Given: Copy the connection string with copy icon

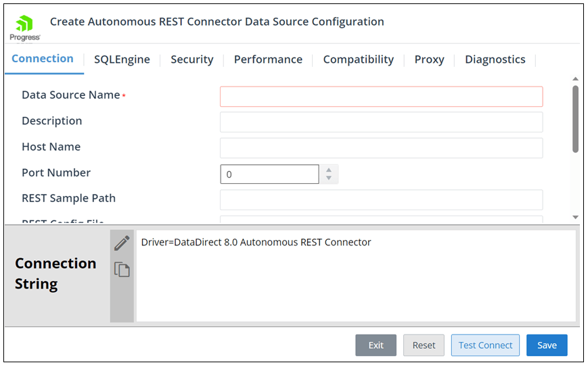Looking at the screenshot, I should point(122,270).
